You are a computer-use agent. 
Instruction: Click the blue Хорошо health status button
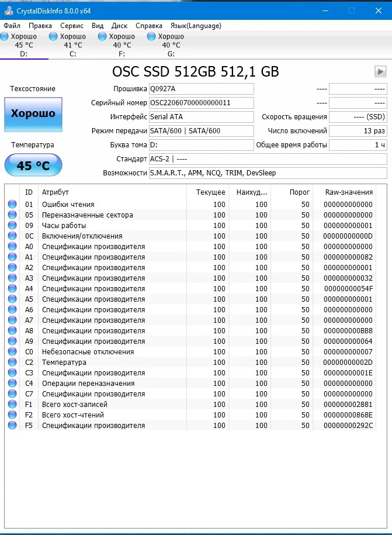click(x=33, y=114)
